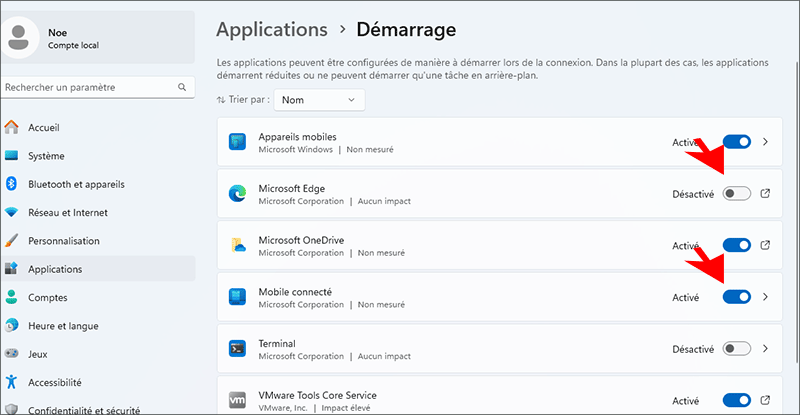
Task: Enable Terminal startup toggle
Action: [737, 349]
